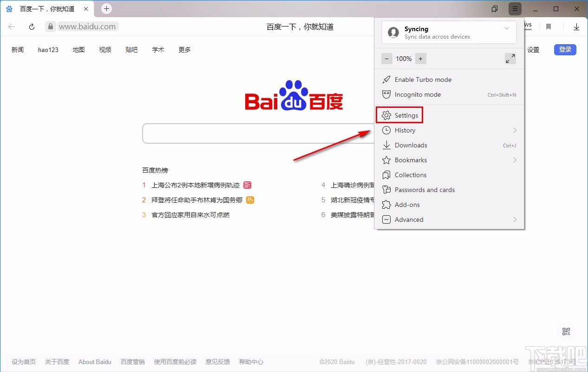
Task: Open the browser downloads icon in toolbar
Action: point(576,27)
